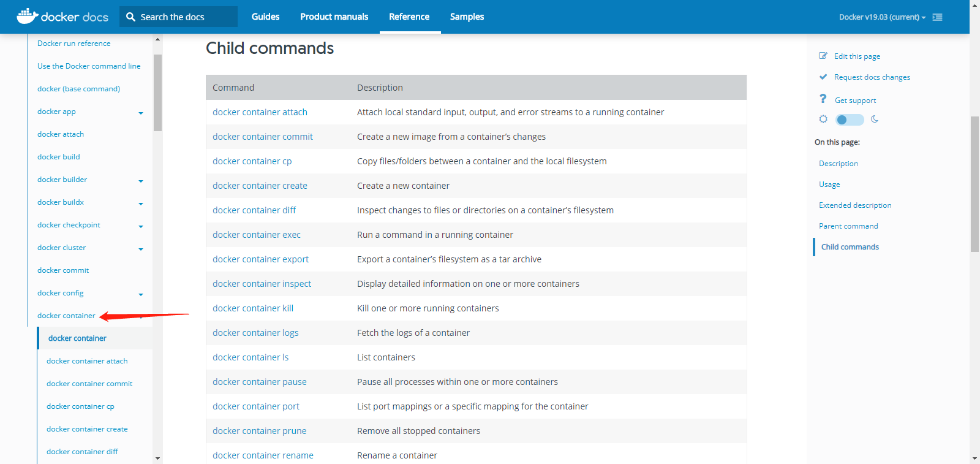Jump to Child commands section
The image size is (980, 464).
(850, 247)
